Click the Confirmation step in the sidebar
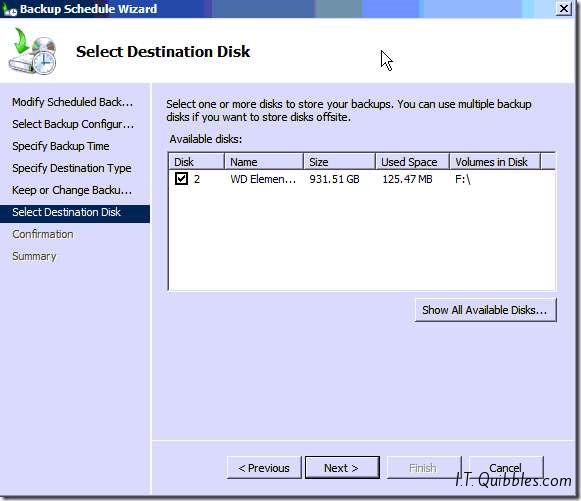Image resolution: width=581 pixels, height=501 pixels. 43,234
